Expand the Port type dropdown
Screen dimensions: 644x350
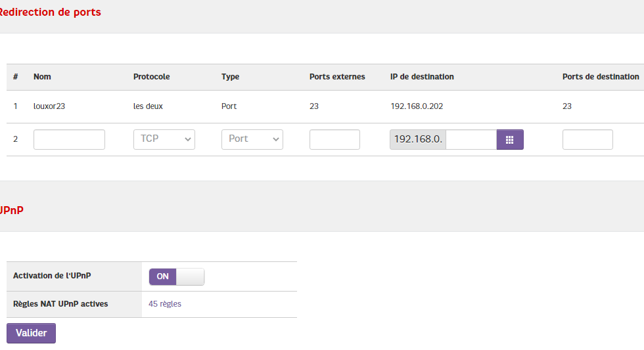tap(252, 139)
